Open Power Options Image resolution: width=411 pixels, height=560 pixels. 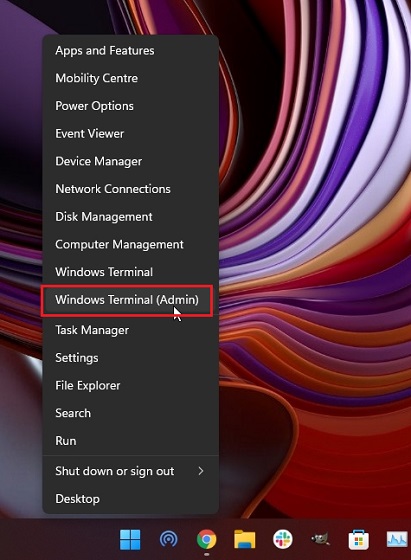(130, 106)
